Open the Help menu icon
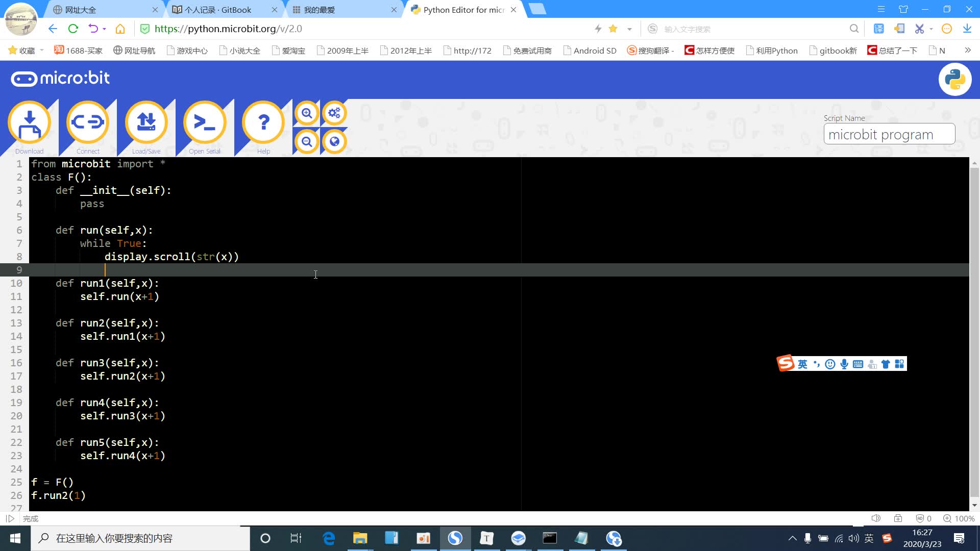 pos(263,122)
